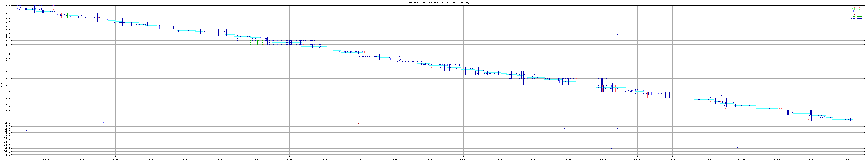Click the q21 y-axis band label
This screenshot has width=868, height=163.
click(x=8, y=67)
